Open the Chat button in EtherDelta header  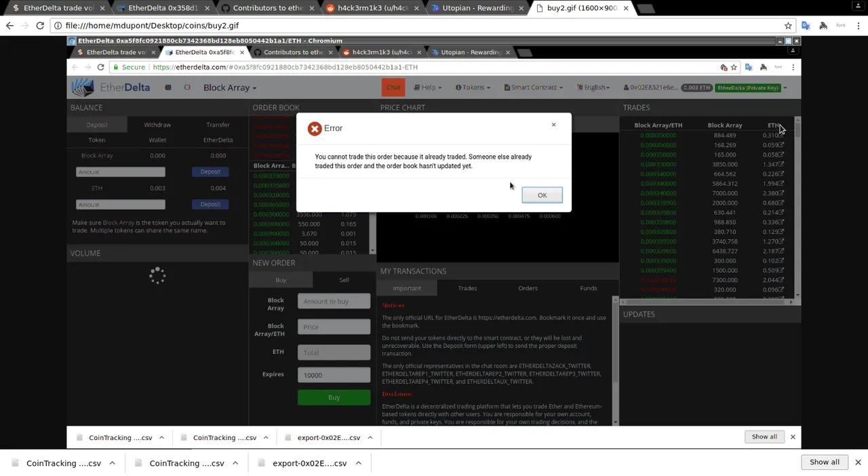393,87
